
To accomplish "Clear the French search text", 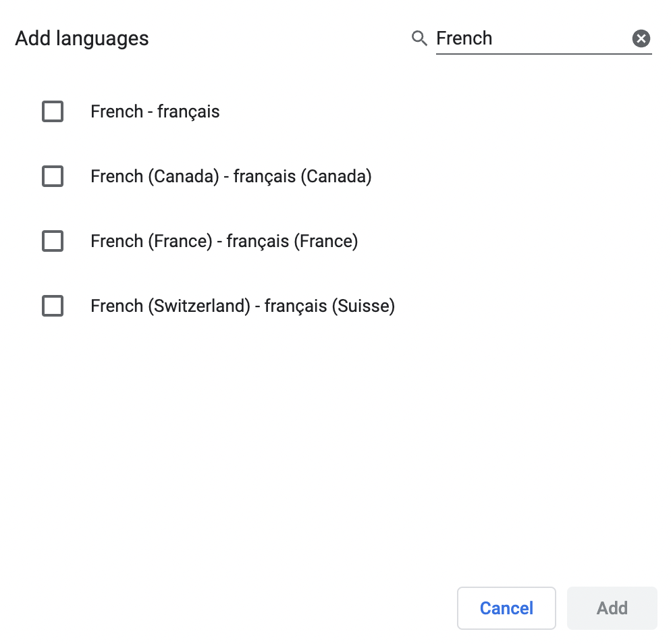I will point(641,38).
